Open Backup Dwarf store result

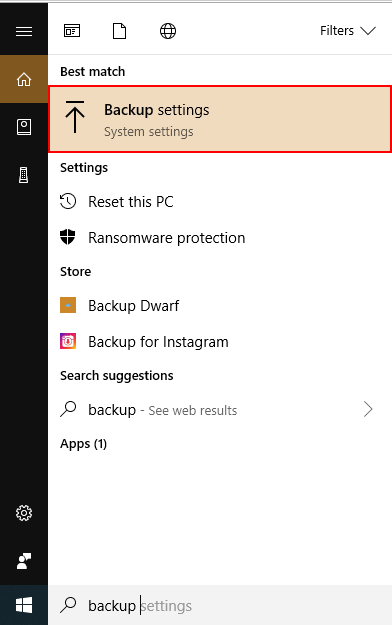click(x=220, y=306)
